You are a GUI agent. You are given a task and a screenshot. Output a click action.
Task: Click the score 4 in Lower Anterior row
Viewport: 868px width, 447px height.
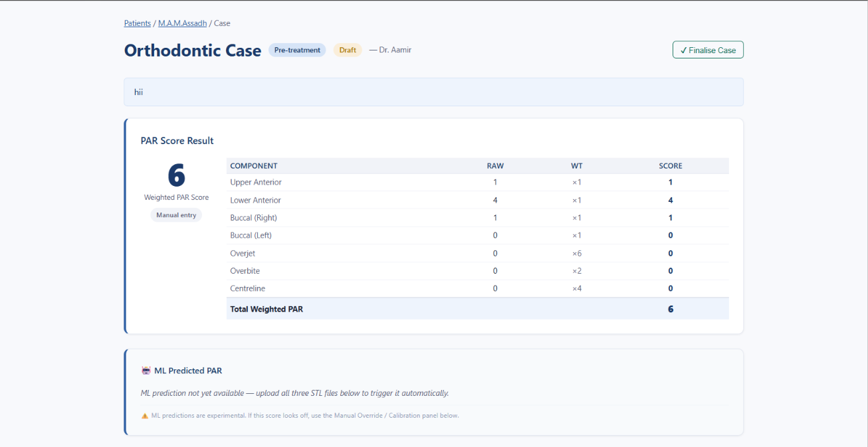[x=671, y=200]
